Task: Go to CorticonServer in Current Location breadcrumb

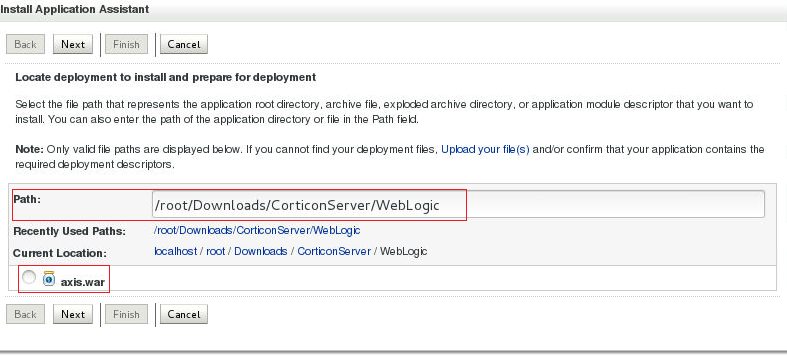Action: (x=334, y=251)
